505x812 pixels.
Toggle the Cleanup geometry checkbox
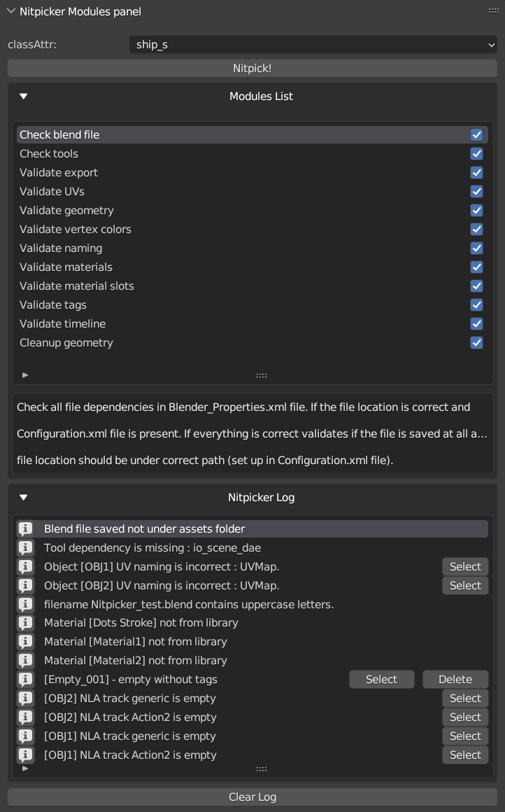[x=476, y=343]
